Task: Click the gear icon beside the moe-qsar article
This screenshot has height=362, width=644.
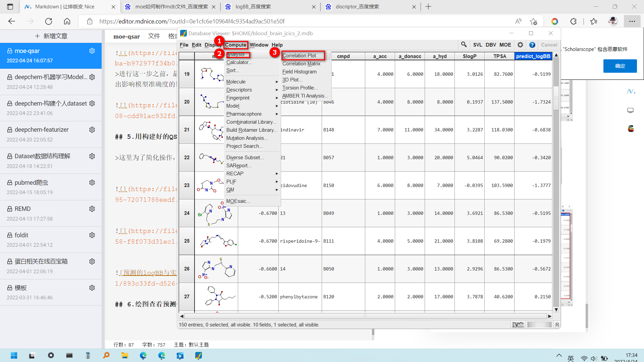Action: click(92, 51)
